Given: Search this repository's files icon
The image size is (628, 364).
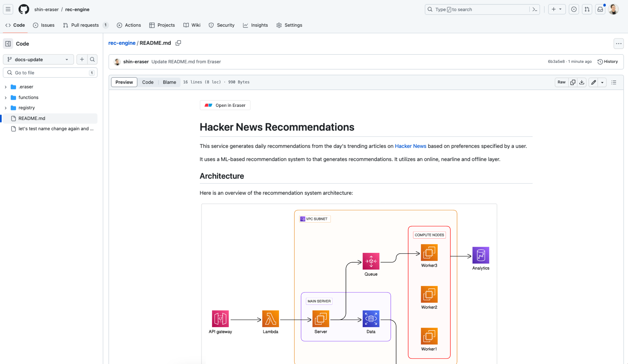Looking at the screenshot, I should [x=92, y=60].
